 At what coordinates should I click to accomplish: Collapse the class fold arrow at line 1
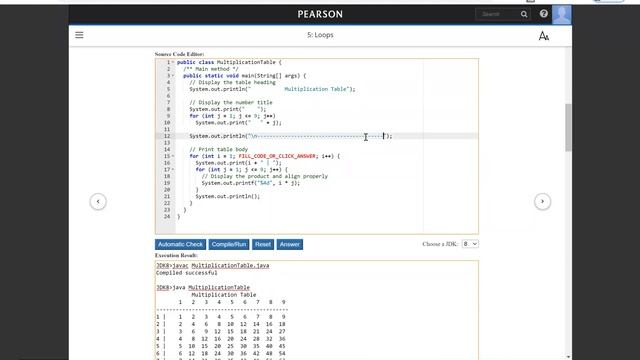[173, 62]
